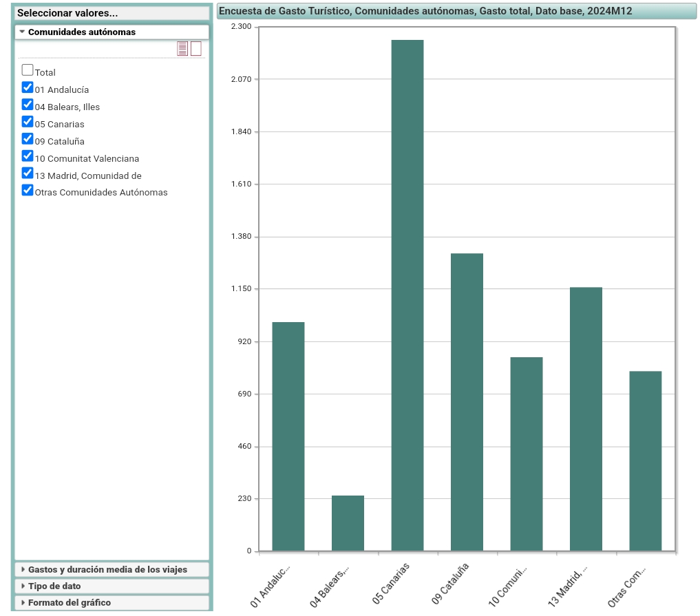Expand Gastos y duración media de los viajes
The width and height of the screenshot is (700, 616).
[x=107, y=569]
